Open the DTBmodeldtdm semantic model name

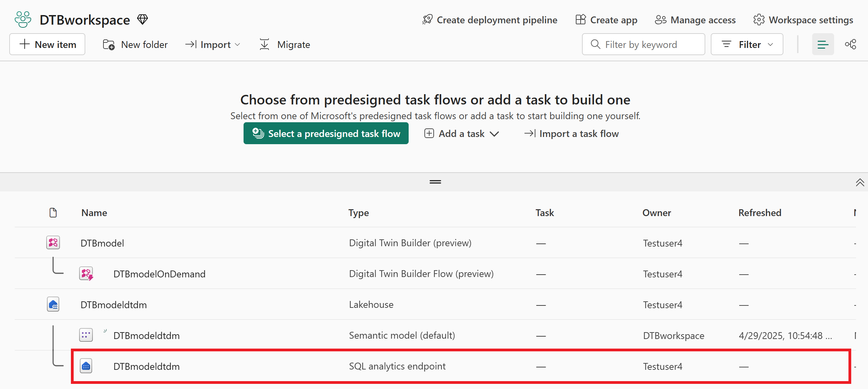click(146, 336)
